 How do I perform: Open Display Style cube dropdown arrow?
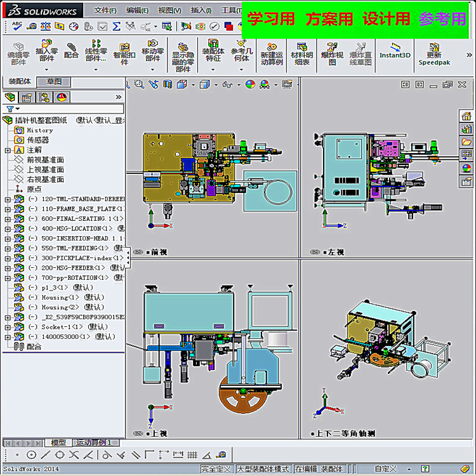click(216, 85)
